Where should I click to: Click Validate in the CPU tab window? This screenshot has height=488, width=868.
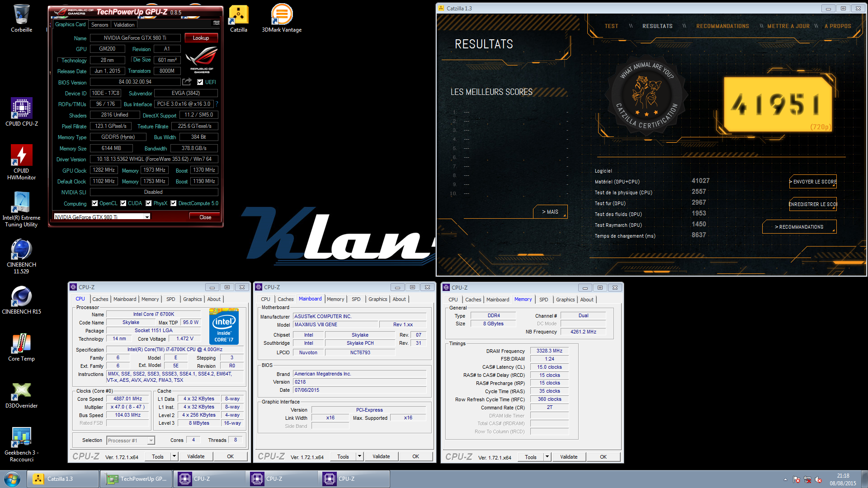196,457
